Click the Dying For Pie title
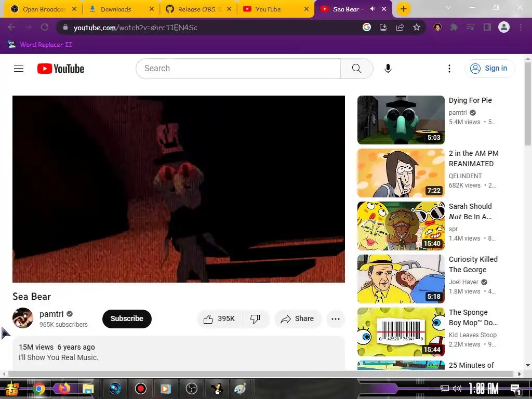Viewport: 532px width, 399px height. click(470, 100)
